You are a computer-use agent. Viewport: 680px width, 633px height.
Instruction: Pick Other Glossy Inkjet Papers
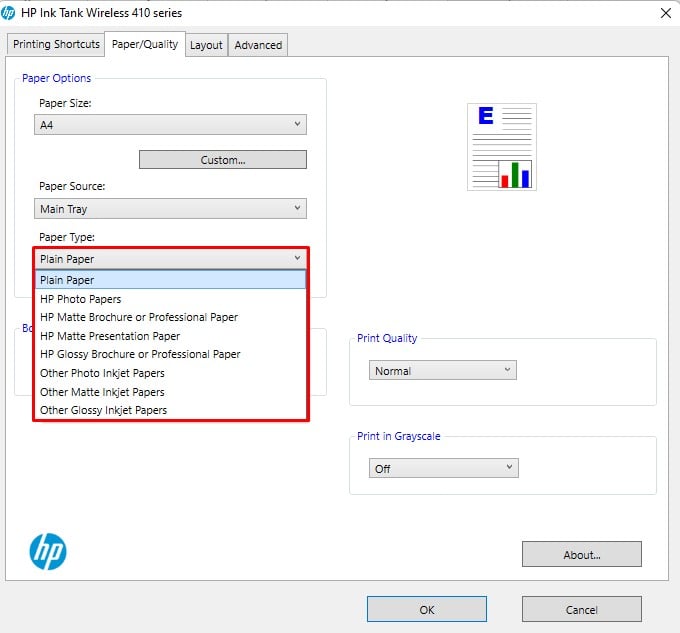(170, 410)
